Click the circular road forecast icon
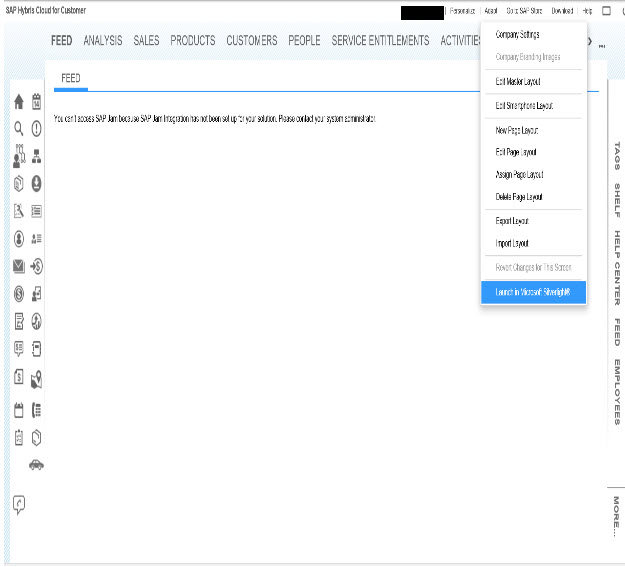The height and width of the screenshot is (567, 625). tap(36, 321)
